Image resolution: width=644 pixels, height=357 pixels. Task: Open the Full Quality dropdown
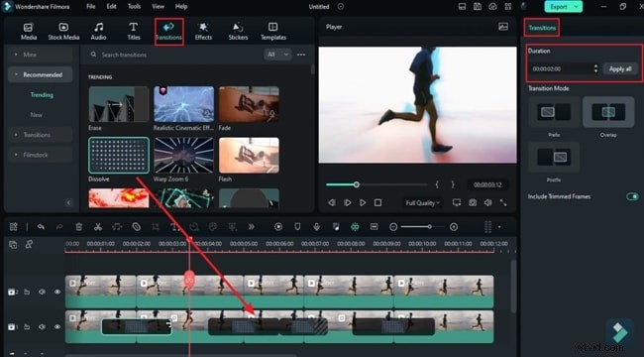coord(423,202)
